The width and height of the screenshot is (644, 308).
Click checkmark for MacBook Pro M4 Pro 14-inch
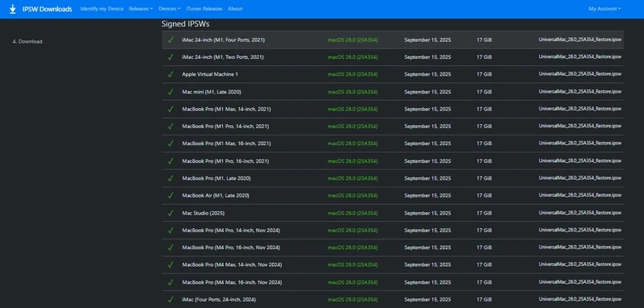(171, 231)
